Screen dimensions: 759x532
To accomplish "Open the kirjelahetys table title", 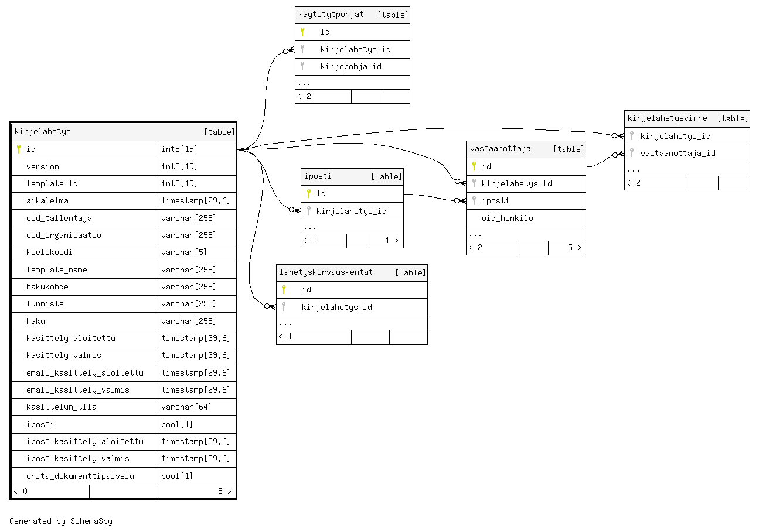I will tap(42, 131).
